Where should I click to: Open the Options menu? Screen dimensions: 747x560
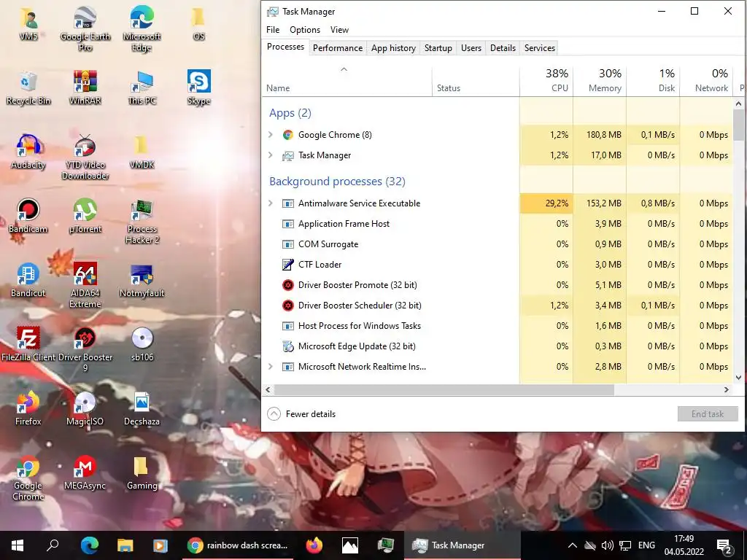(305, 29)
